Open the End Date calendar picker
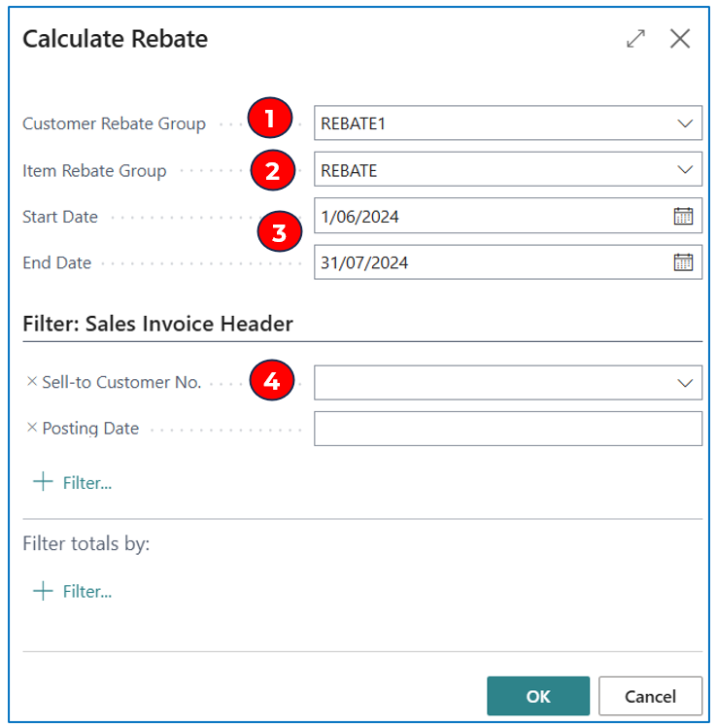Image resolution: width=717 pixels, height=728 pixels. 683,261
